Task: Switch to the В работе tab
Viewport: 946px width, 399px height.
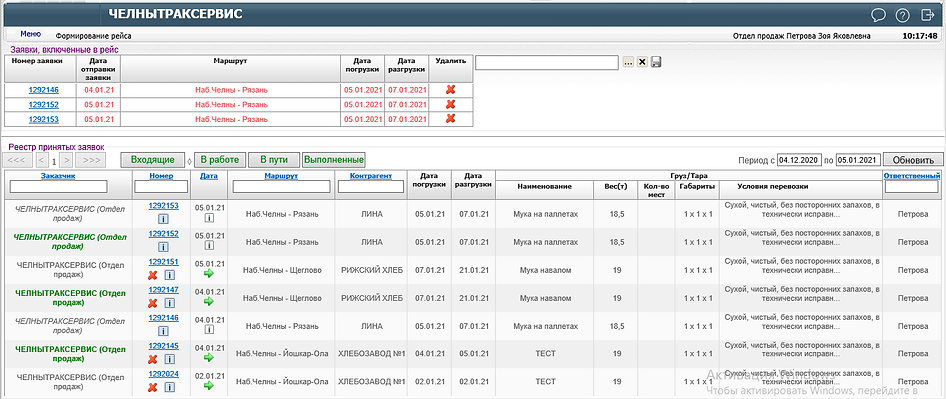Action: [220, 160]
